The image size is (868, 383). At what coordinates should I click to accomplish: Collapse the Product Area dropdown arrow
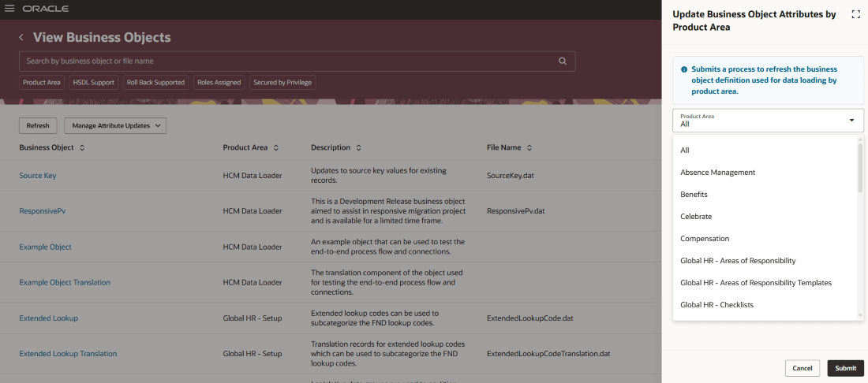851,121
